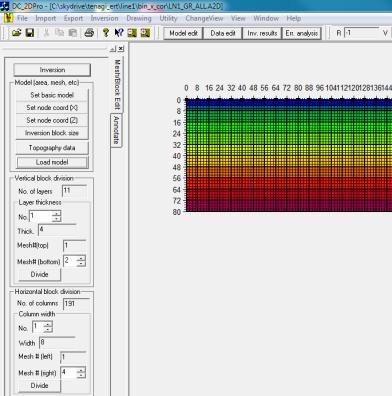Increase layer number with stepper up arrow
This screenshot has width=392, height=396.
(x=57, y=213)
